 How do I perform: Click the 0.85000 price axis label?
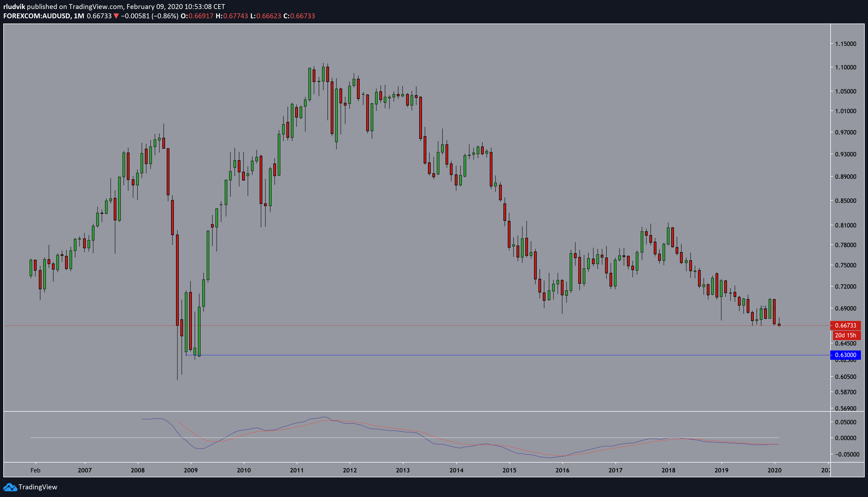click(x=846, y=201)
